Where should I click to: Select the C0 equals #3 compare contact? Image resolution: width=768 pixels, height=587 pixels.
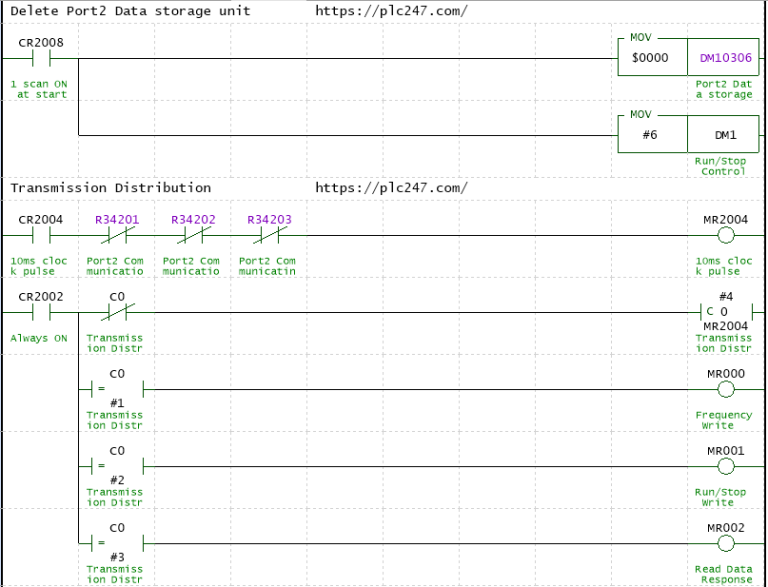117,543
